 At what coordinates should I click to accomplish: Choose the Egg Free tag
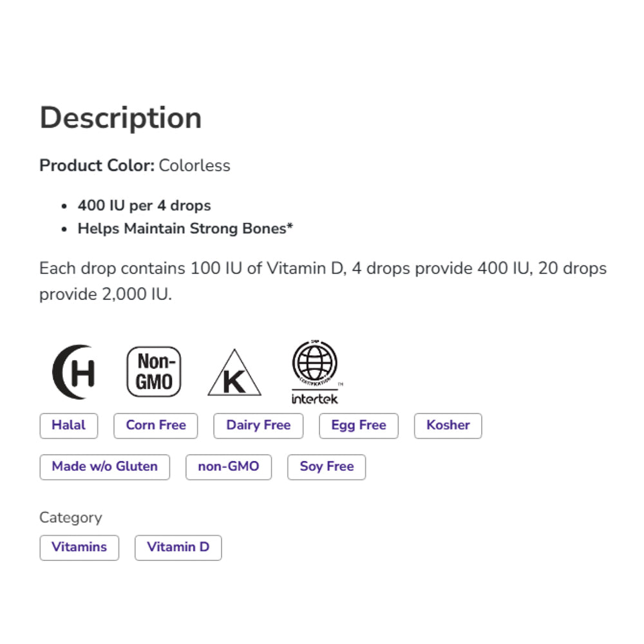pyautogui.click(x=359, y=426)
